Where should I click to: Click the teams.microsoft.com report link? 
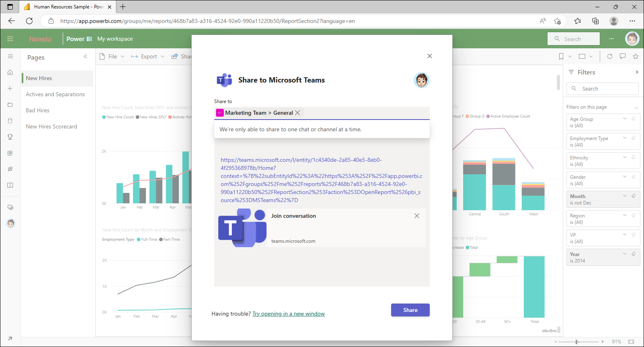point(321,180)
